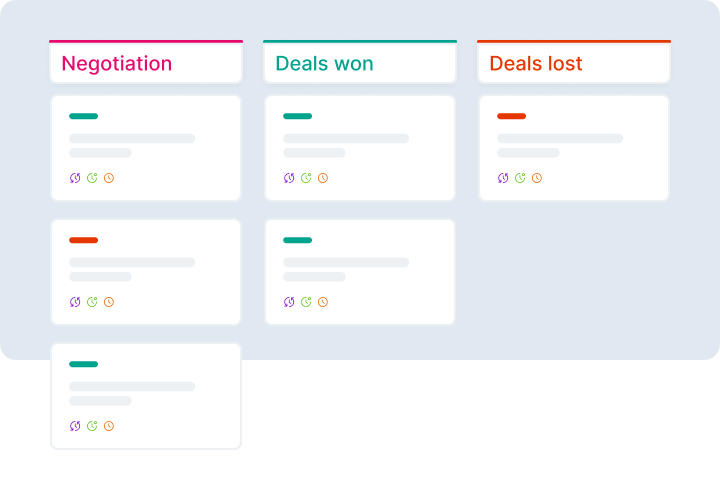Click red status tag on second Negotiation card
The height and width of the screenshot is (480, 720).
(x=83, y=240)
